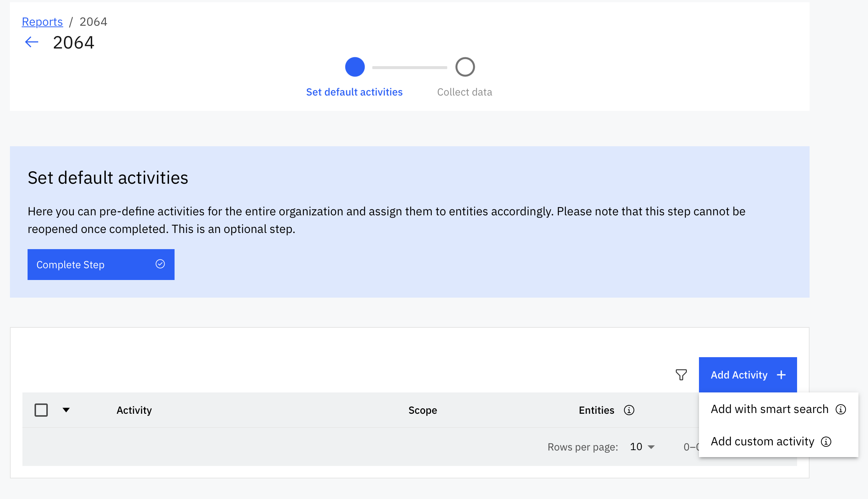The width and height of the screenshot is (868, 499).
Task: Click the filled Set default activities step circle
Action: pos(355,67)
